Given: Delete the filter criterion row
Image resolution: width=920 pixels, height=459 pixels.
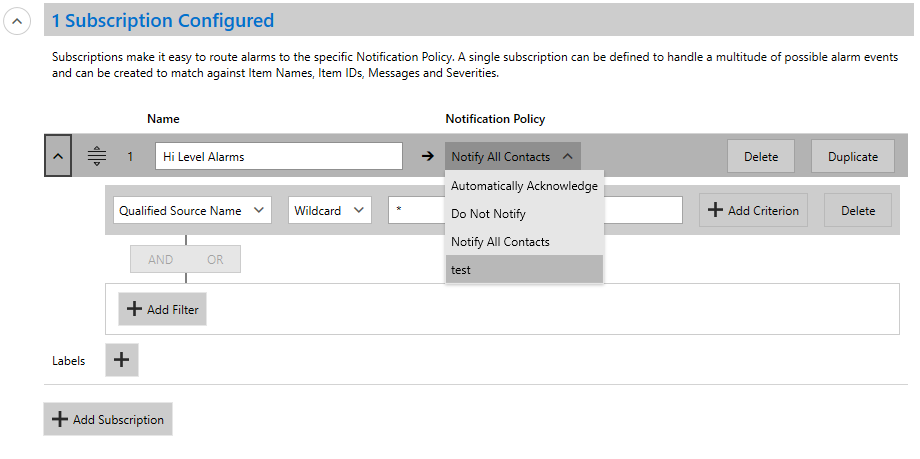Looking at the screenshot, I should click(x=858, y=210).
